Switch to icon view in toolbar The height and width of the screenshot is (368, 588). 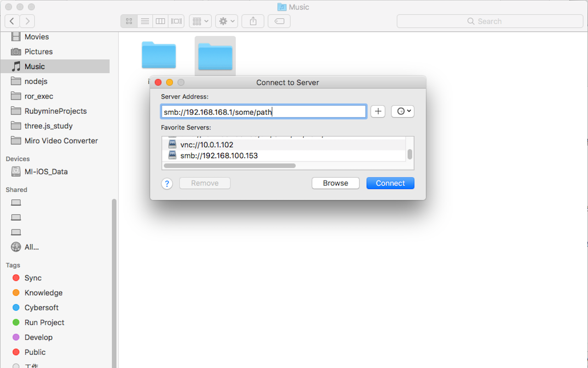(x=129, y=21)
